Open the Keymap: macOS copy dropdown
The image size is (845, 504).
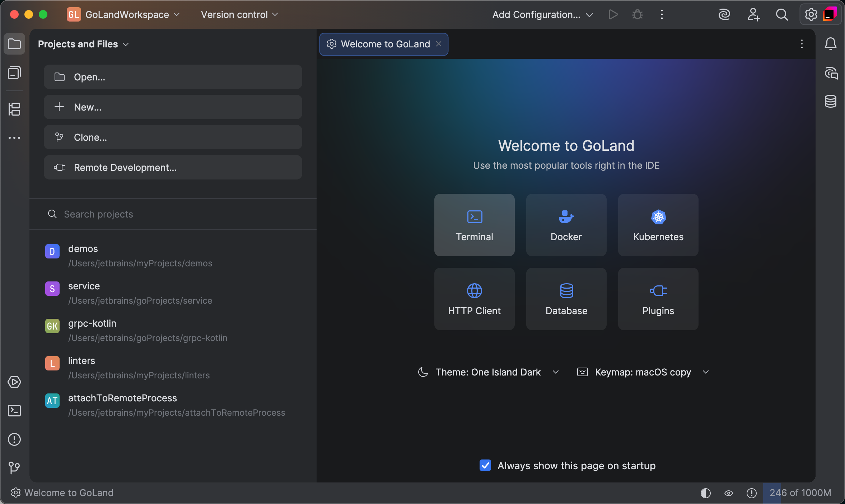pos(643,372)
